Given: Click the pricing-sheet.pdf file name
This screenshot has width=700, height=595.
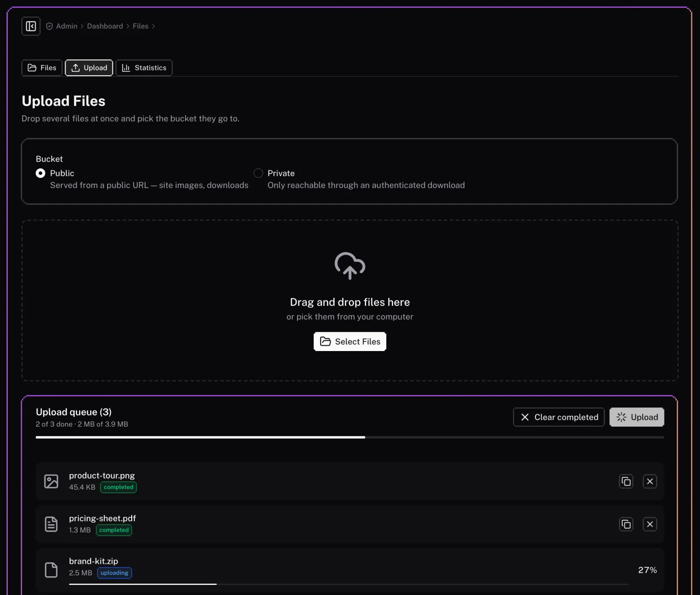Looking at the screenshot, I should pyautogui.click(x=102, y=518).
